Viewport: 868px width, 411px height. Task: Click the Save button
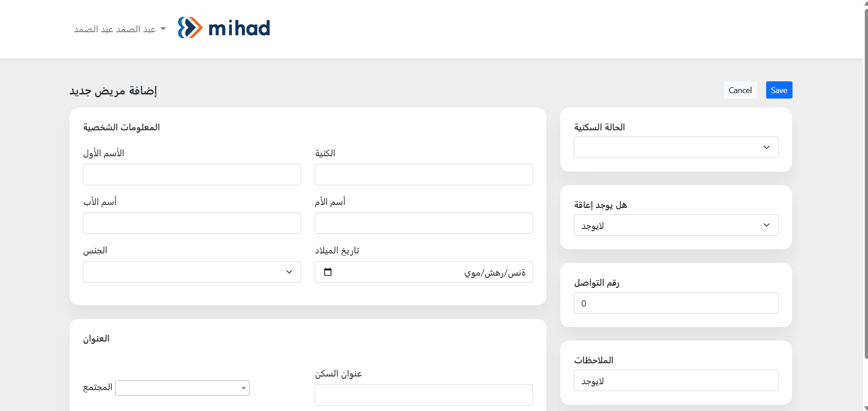click(x=779, y=90)
